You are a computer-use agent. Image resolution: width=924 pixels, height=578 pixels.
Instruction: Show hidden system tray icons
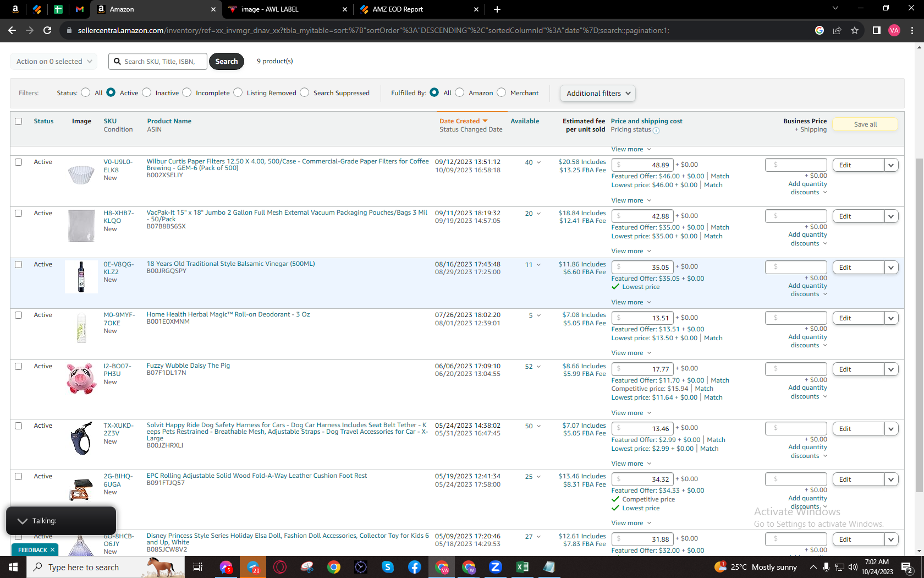coord(813,567)
